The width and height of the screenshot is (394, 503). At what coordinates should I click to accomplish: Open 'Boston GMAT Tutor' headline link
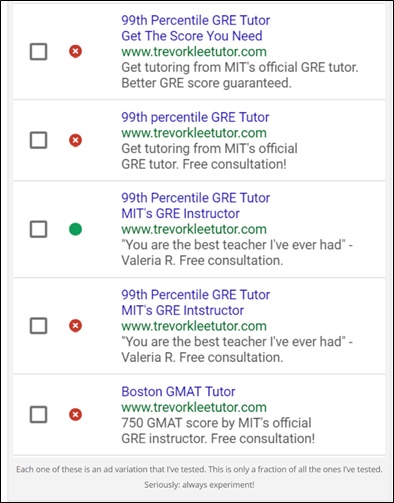coord(178,392)
